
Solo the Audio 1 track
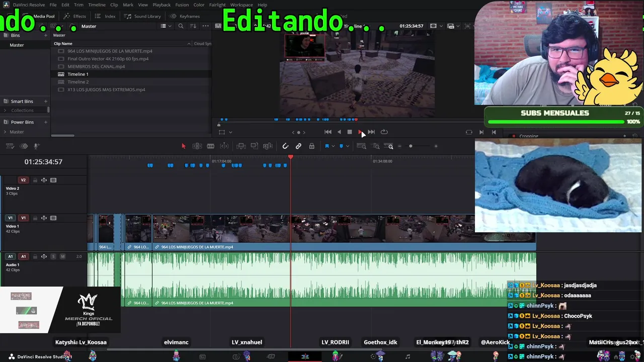[53, 256]
